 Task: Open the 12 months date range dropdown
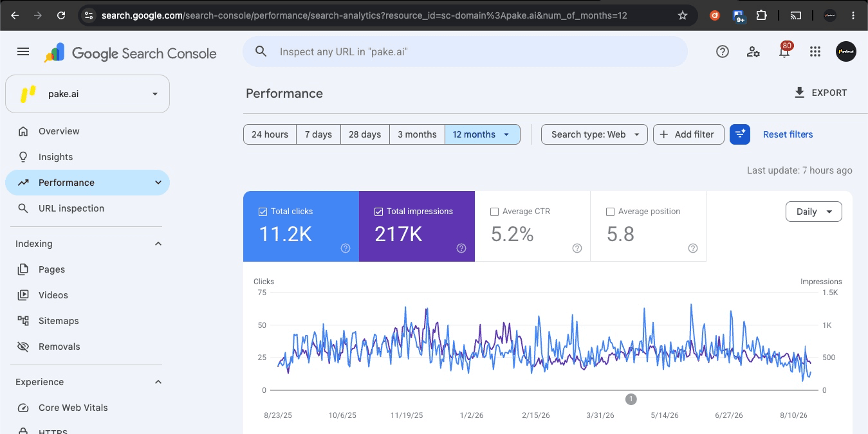pos(483,134)
